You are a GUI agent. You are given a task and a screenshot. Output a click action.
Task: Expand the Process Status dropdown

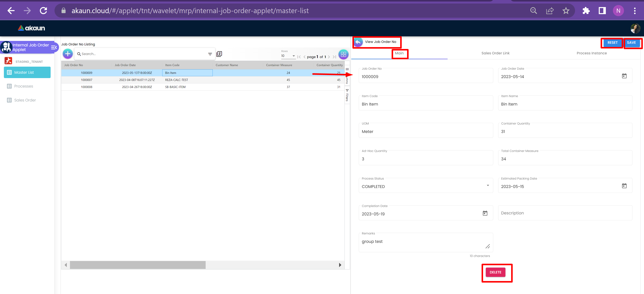(x=487, y=185)
